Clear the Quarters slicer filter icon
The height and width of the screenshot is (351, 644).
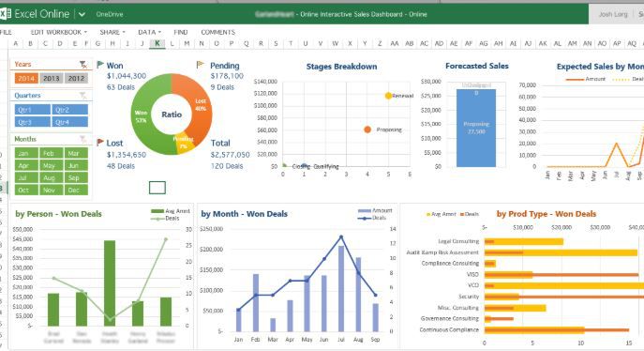point(83,96)
